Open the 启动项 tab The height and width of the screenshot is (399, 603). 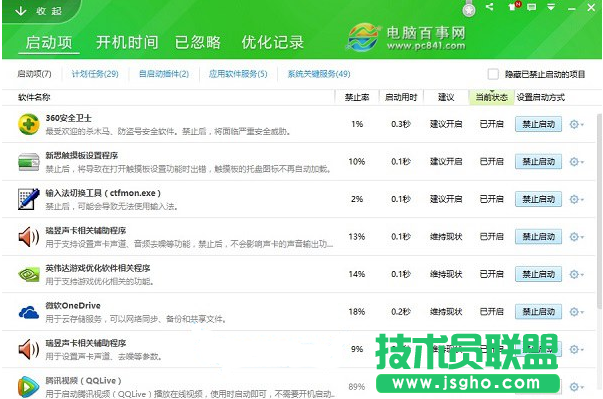[49, 42]
